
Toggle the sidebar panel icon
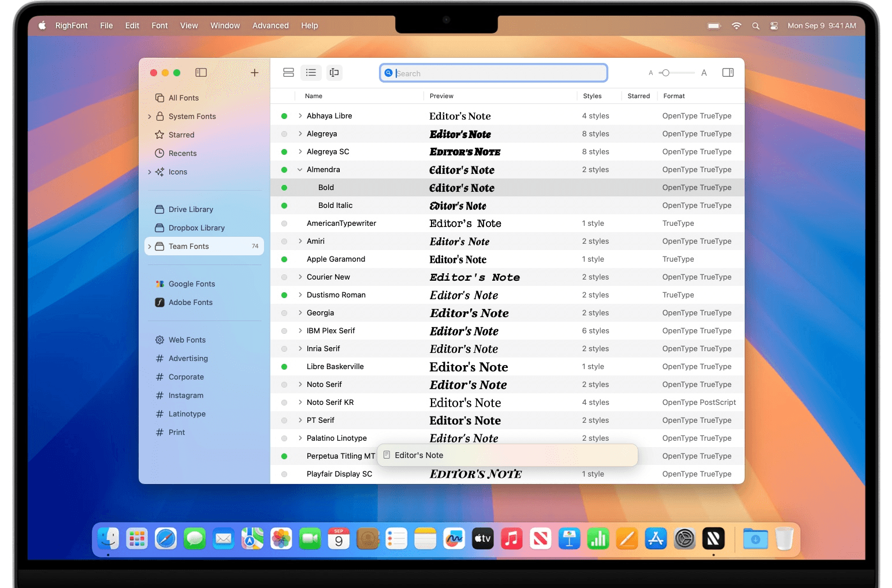click(x=201, y=73)
